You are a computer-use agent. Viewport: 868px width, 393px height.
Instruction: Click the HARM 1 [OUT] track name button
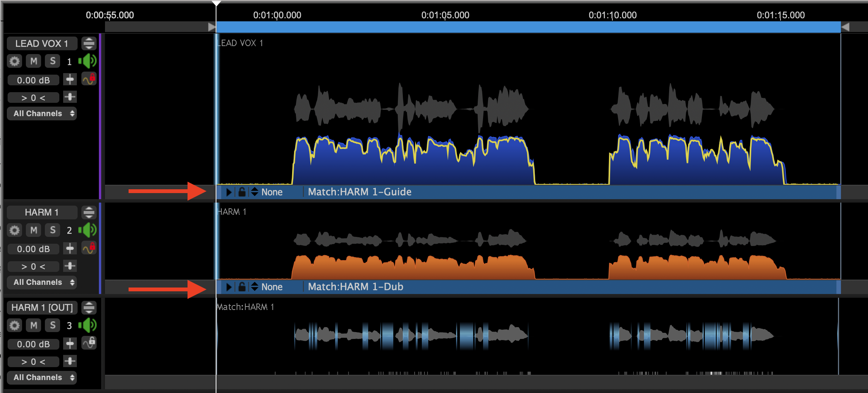(42, 307)
